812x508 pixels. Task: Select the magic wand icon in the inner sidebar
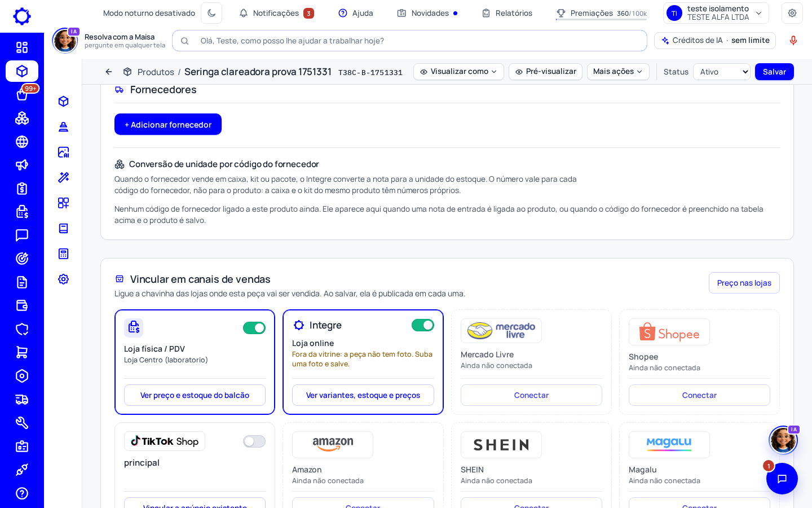click(64, 177)
